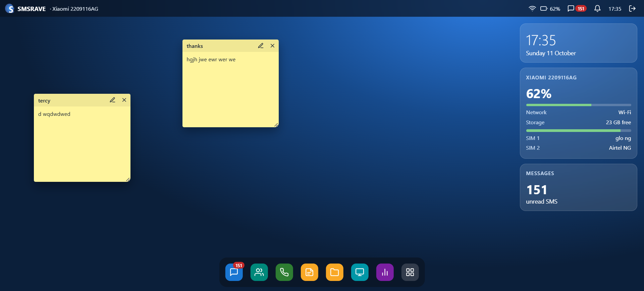This screenshot has height=291, width=644.
Task: Open unread messages icon in top bar
Action: pos(571,9)
